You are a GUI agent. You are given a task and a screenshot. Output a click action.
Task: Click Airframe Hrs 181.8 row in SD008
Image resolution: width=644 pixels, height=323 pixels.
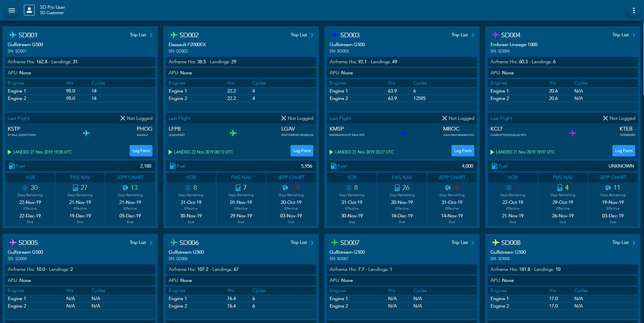click(563, 269)
